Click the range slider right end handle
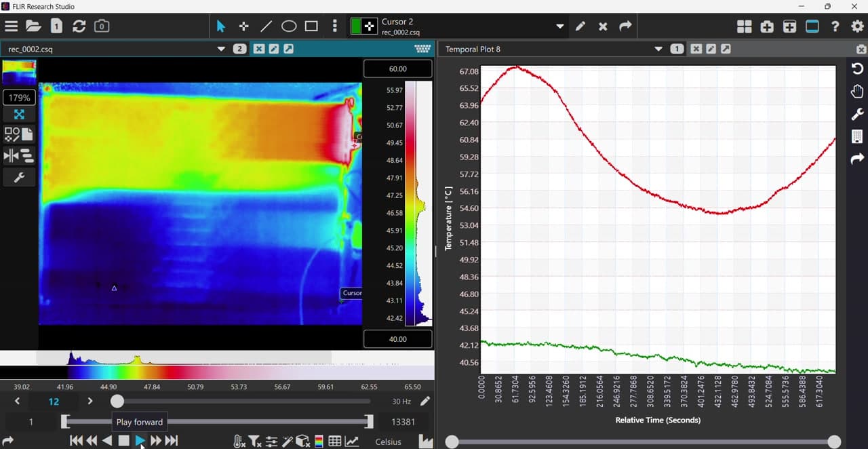Viewport: 868px width, 449px height. (x=370, y=422)
